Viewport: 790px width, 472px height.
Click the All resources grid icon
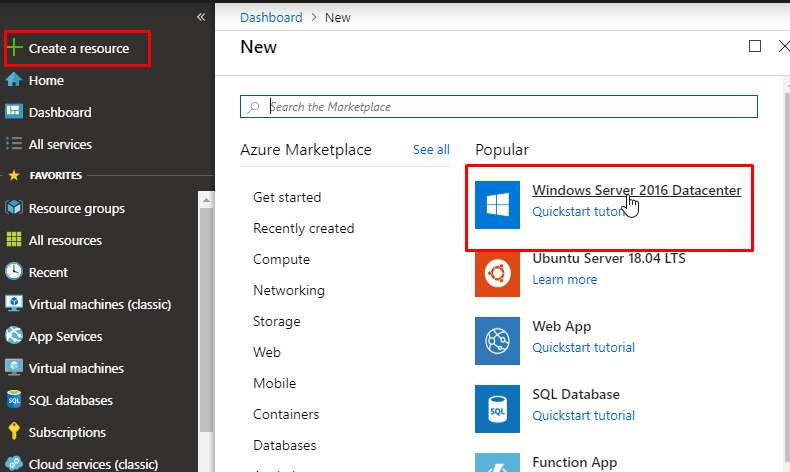[x=14, y=240]
